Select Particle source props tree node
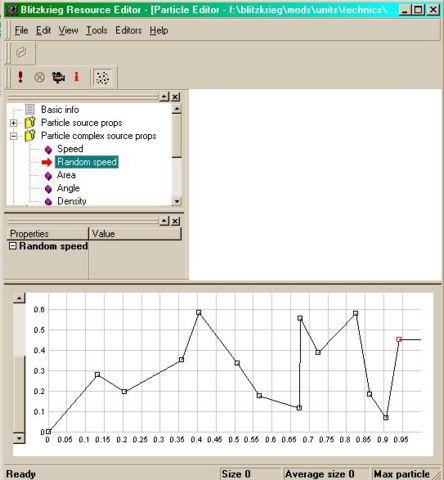 (81, 123)
